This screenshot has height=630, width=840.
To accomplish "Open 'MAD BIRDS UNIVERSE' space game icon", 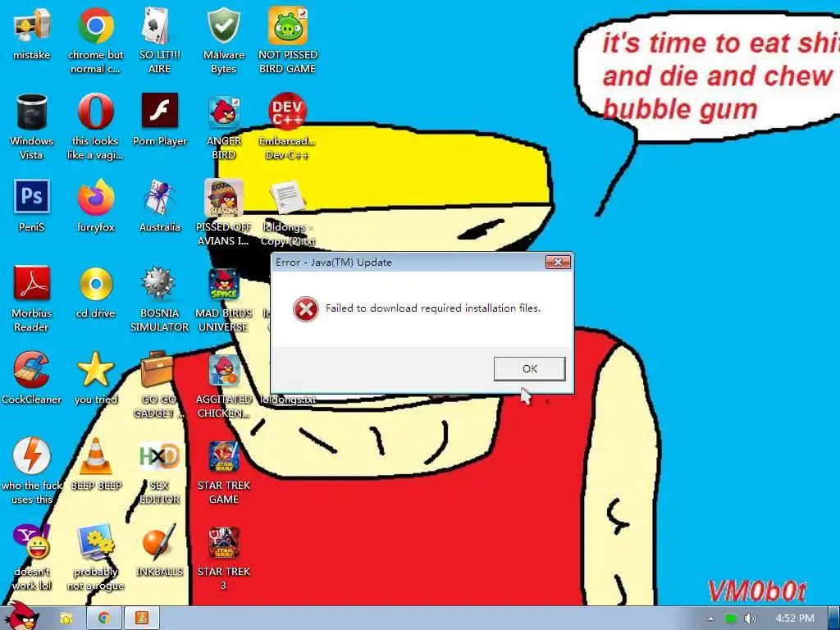I will pyautogui.click(x=223, y=299).
